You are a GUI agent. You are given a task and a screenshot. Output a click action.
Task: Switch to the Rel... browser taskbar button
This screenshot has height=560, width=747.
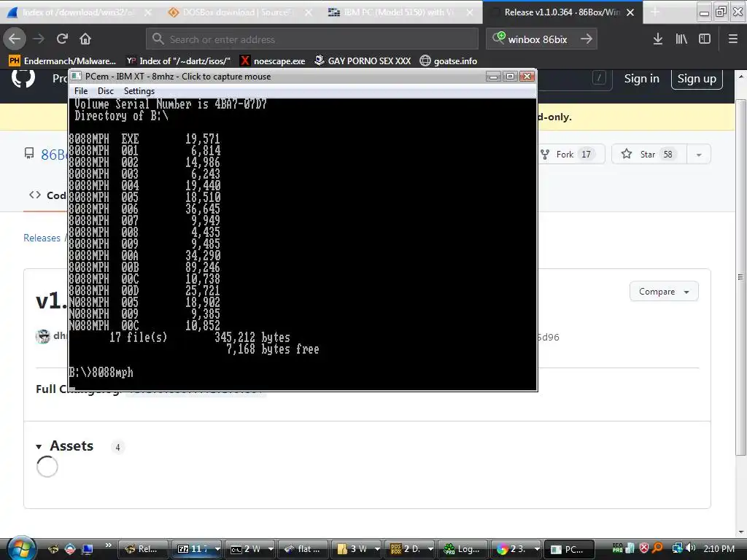[143, 549]
